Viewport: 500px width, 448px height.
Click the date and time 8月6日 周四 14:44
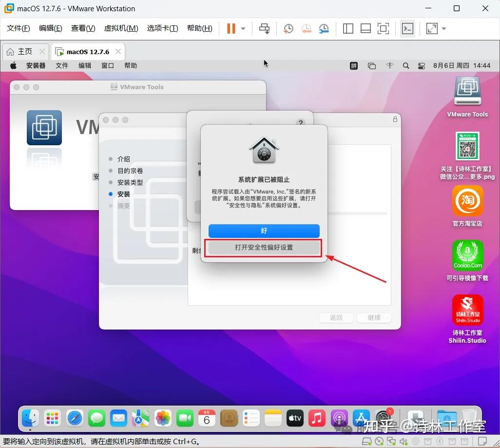pyautogui.click(x=462, y=66)
